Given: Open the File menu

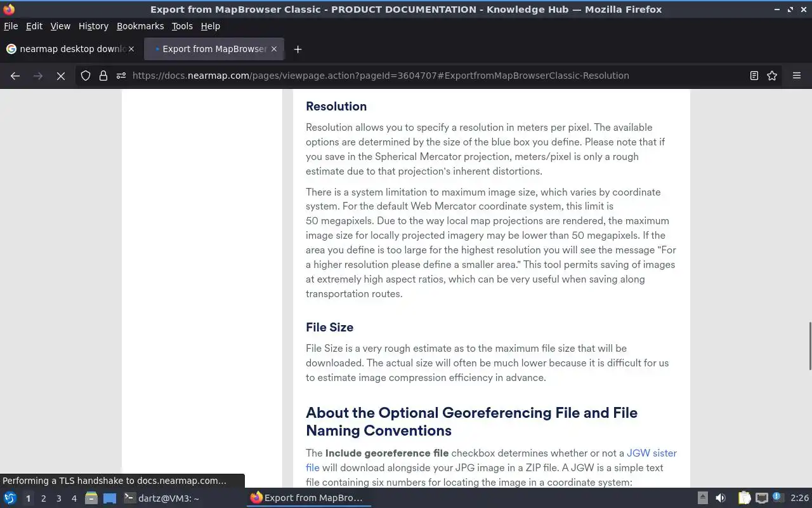Looking at the screenshot, I should click(x=11, y=26).
